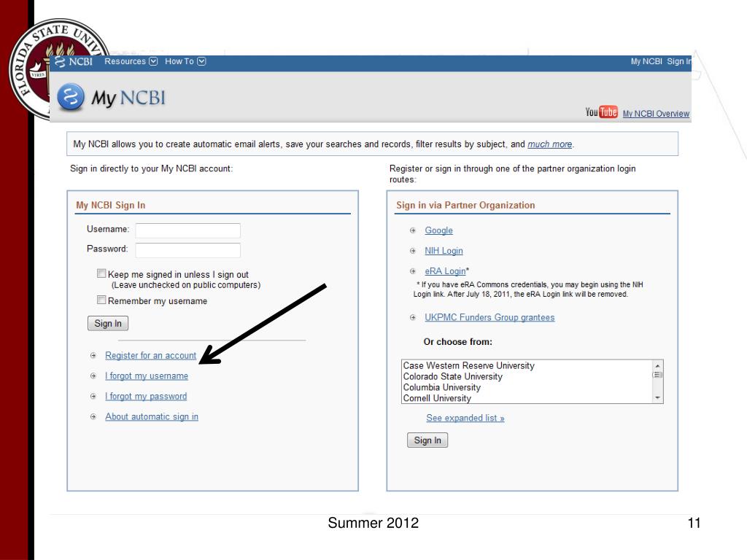This screenshot has height=560, width=747.
Task: Open UKPMC Funders Group grantees link
Action: [x=489, y=318]
